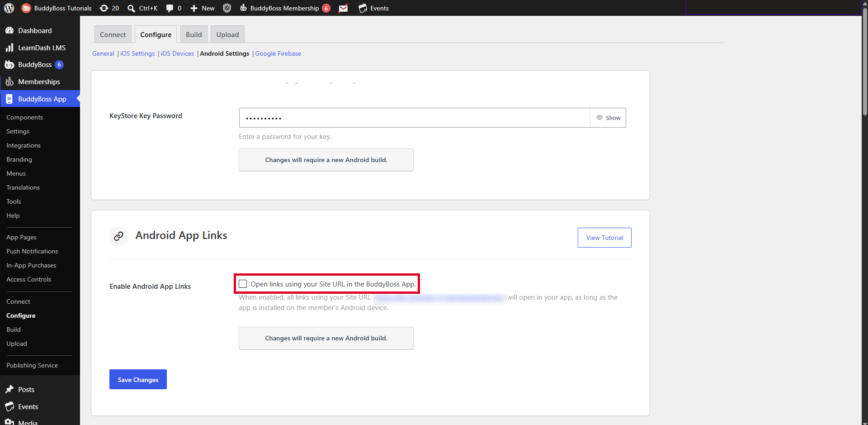Image resolution: width=868 pixels, height=425 pixels.
Task: Open Integrations in the submenu
Action: pyautogui.click(x=24, y=145)
